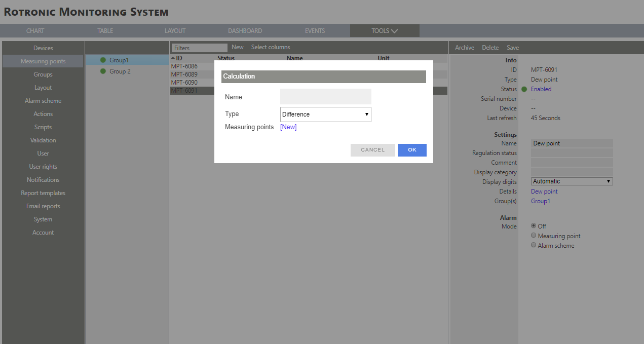This screenshot has height=344, width=644.
Task: Expand the Tools menu
Action: tap(385, 31)
